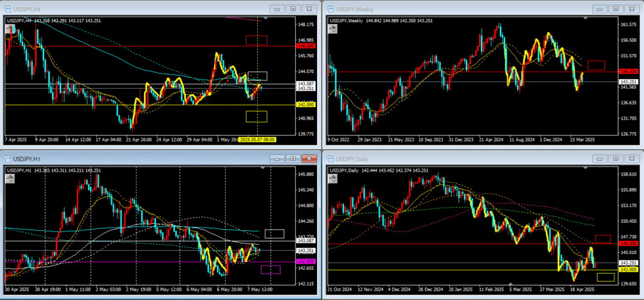This screenshot has width=644, height=300.
Task: Open the One Click Trading panel on Weekly chart
Action: point(333,29)
